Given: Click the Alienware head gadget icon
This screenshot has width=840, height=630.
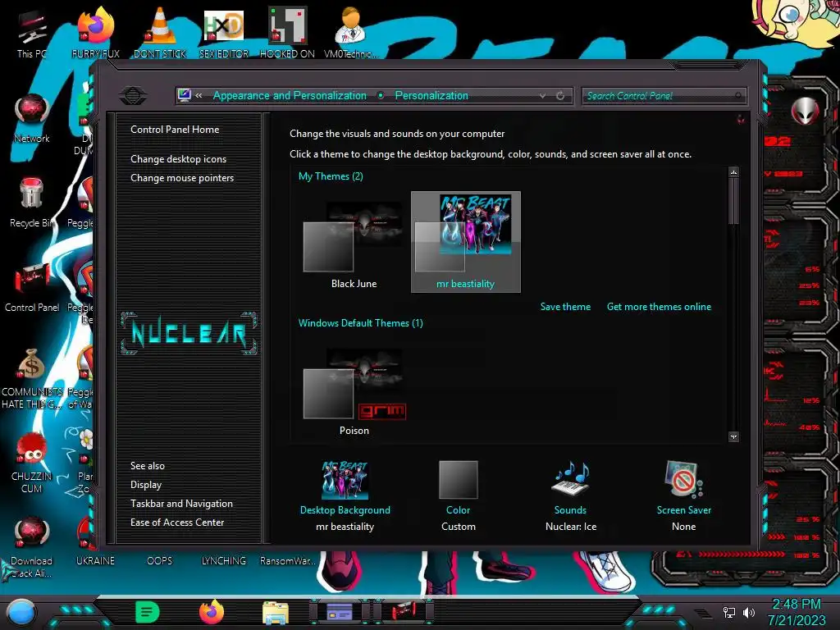Looking at the screenshot, I should click(805, 112).
